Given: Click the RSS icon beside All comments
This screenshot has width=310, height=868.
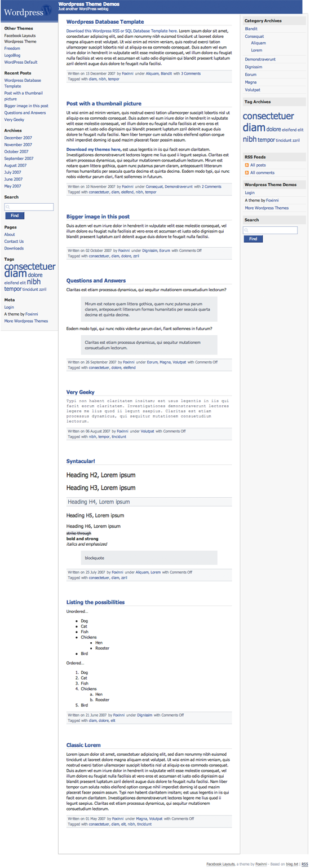Looking at the screenshot, I should point(247,173).
